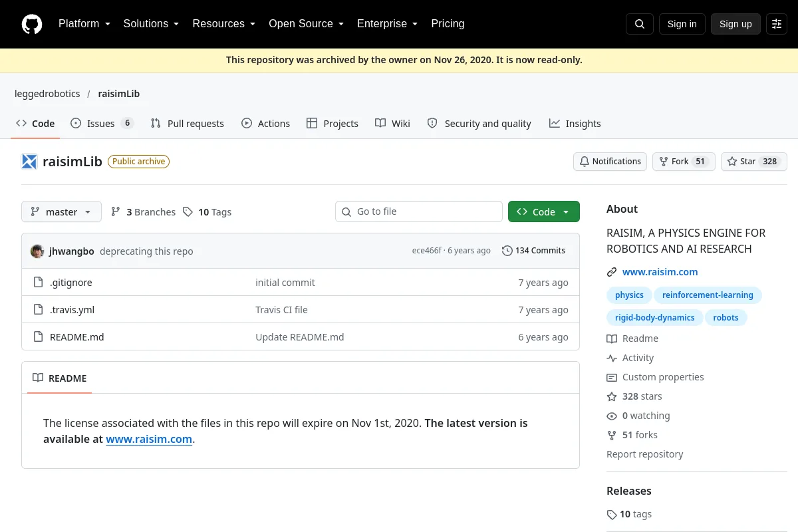Click the book icon in README header
798x532 pixels.
point(38,378)
